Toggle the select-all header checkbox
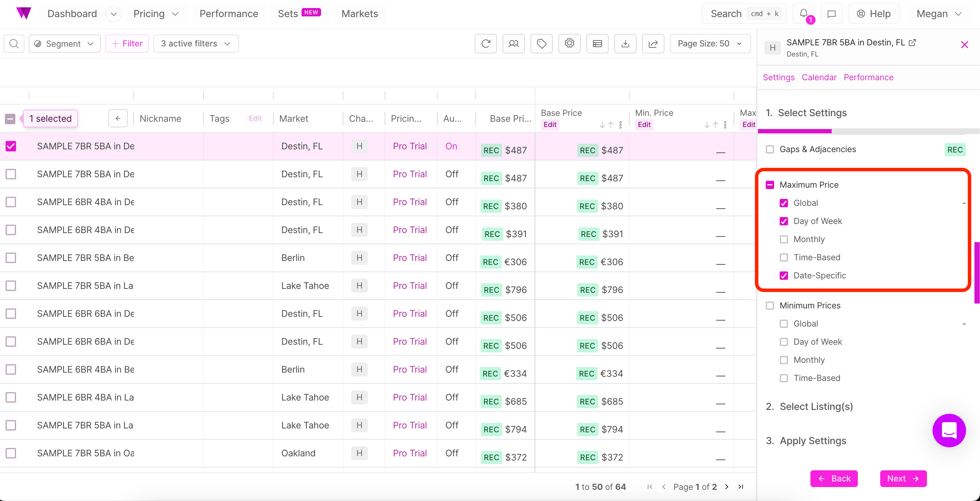 click(x=10, y=119)
